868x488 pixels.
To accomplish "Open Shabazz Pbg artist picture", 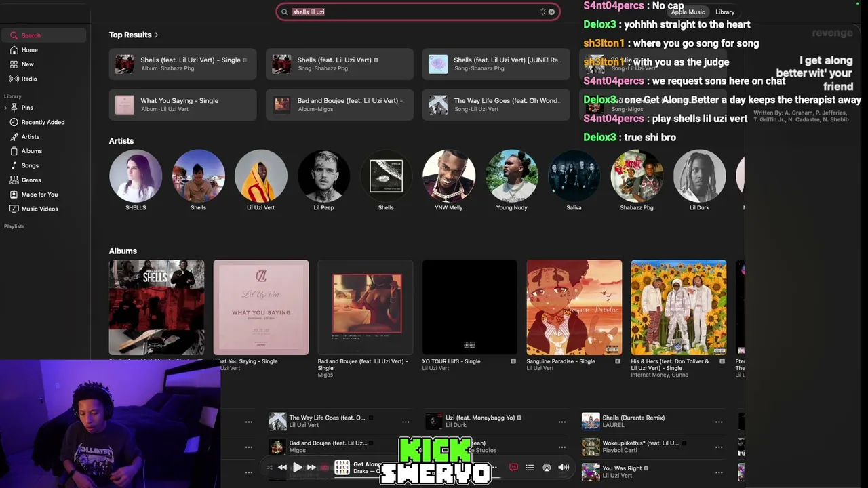I will pos(637,176).
